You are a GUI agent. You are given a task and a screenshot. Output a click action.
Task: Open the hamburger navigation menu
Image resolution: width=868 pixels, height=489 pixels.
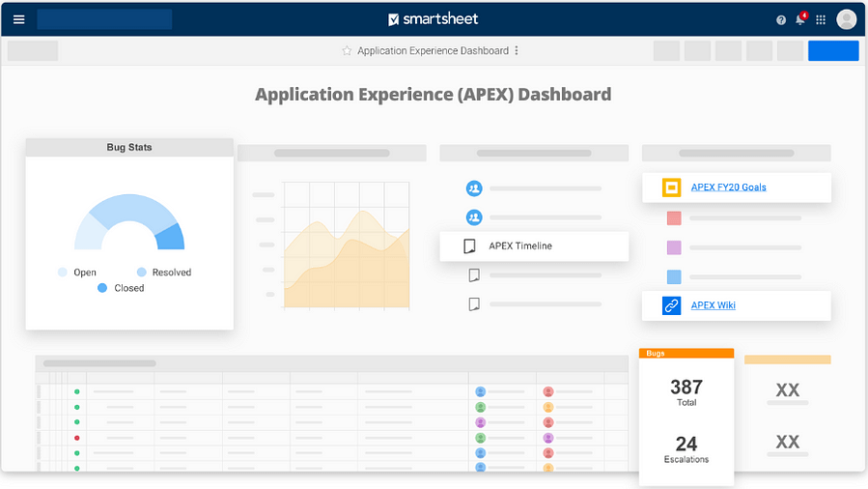18,19
